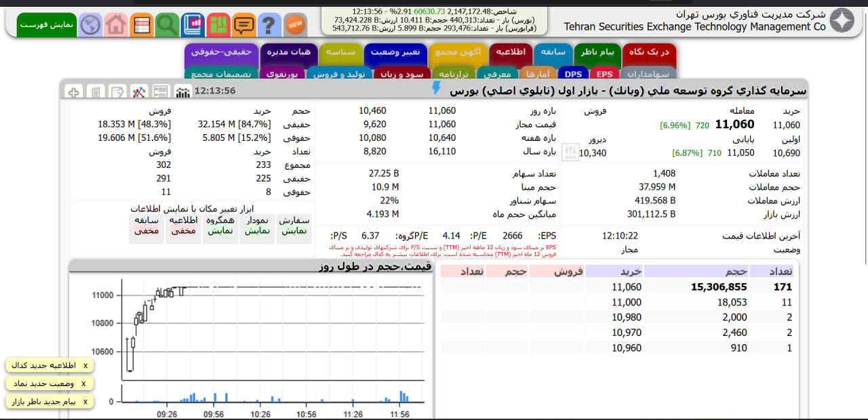868x420 pixels.
Task: Open the ترازنامه tab
Action: [x=453, y=74]
